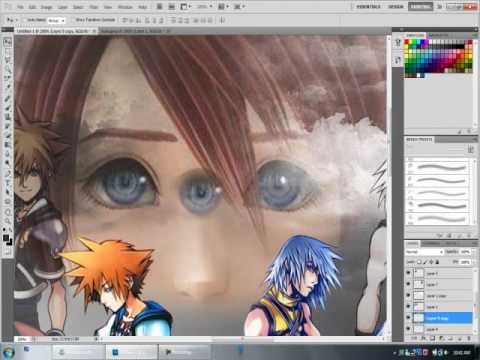
Task: Select the Zoom tool in the toolbox
Action: click(x=7, y=221)
